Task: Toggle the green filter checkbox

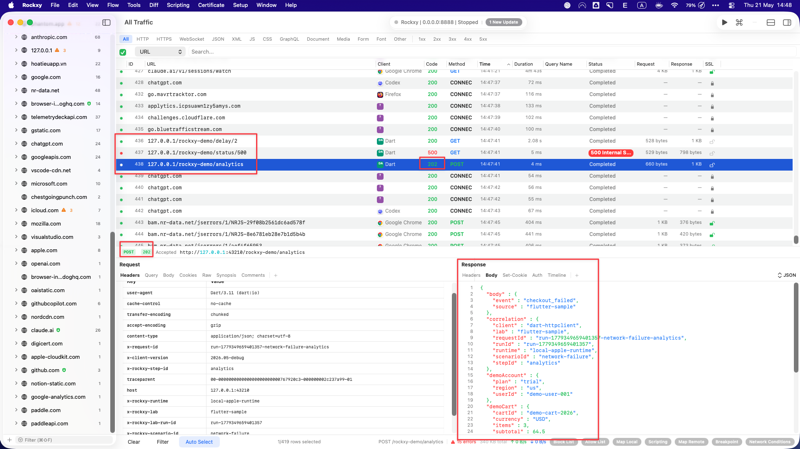Action: (x=122, y=52)
